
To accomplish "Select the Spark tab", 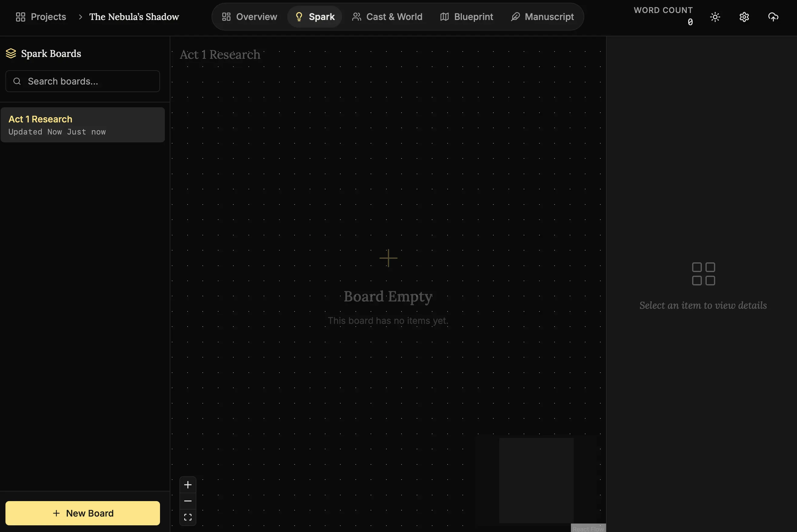I will (x=315, y=17).
